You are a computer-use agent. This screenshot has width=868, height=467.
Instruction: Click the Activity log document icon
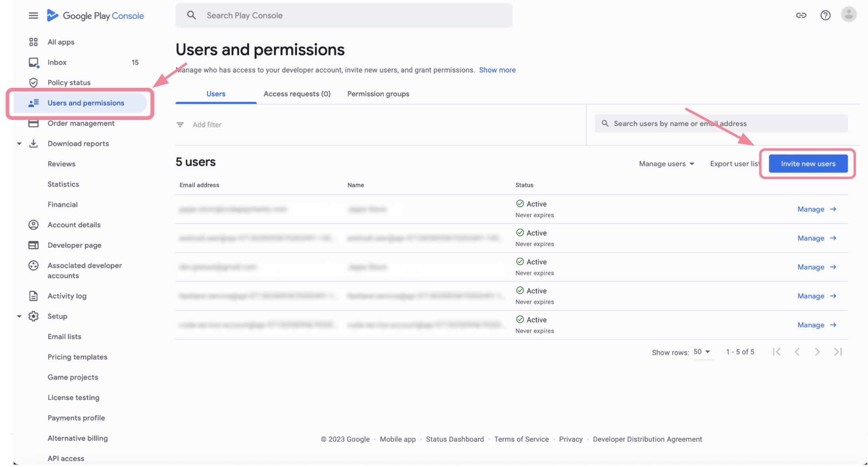click(x=33, y=296)
